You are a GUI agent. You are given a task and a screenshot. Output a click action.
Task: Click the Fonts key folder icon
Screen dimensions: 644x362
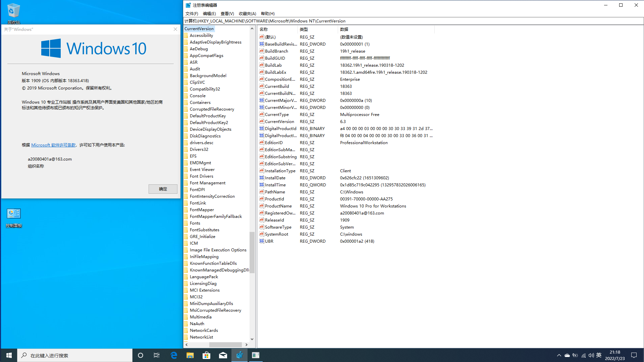pyautogui.click(x=186, y=223)
